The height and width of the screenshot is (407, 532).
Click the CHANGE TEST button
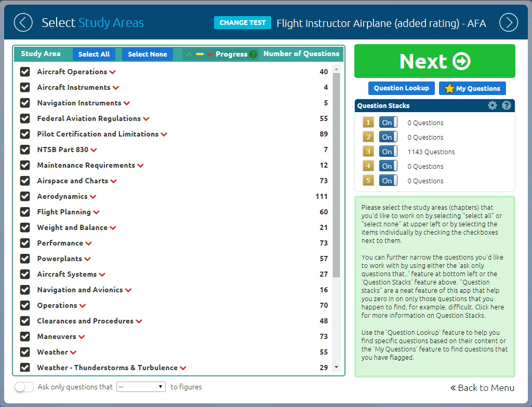click(243, 23)
